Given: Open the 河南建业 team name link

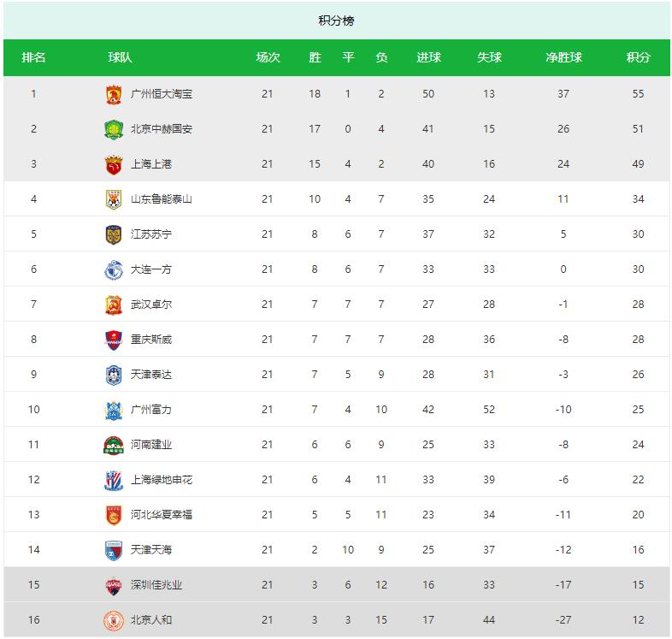Looking at the screenshot, I should [x=151, y=445].
